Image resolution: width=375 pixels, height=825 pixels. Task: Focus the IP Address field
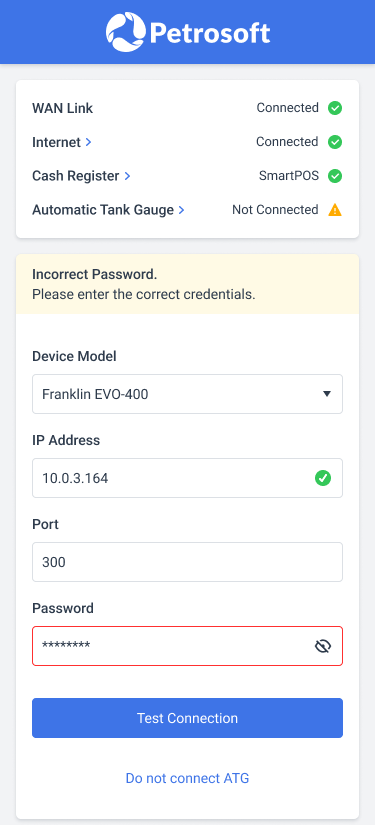tap(187, 478)
